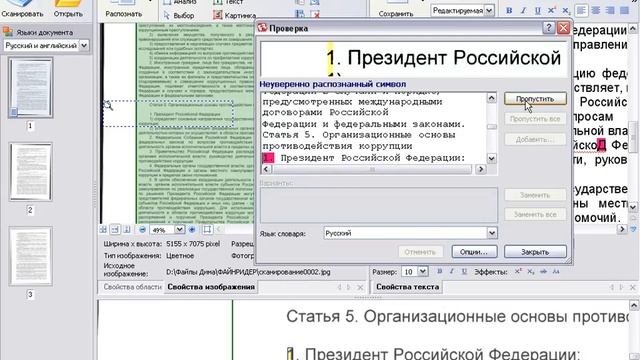Apply superscript in top text toolbar
This screenshot has height=360, width=640.
551,11
